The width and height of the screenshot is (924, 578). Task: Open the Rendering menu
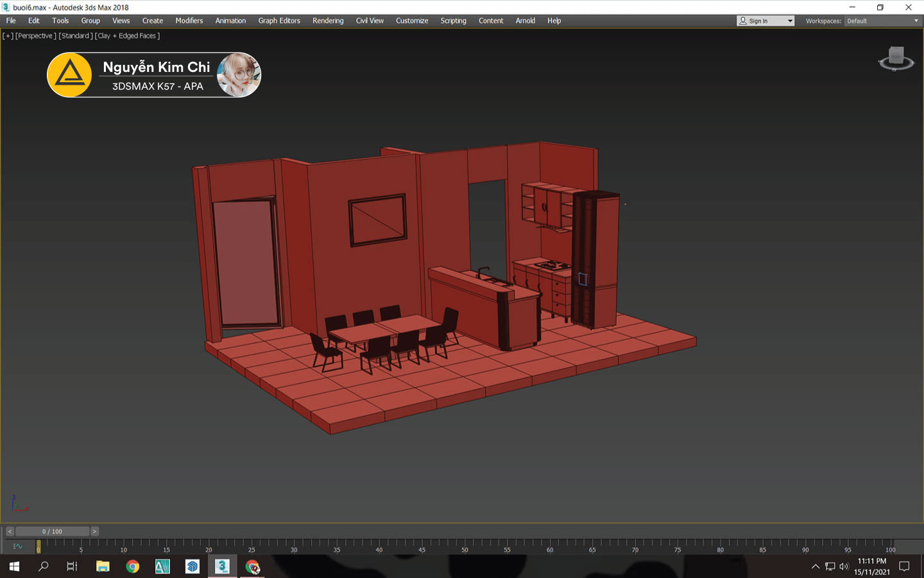click(328, 21)
